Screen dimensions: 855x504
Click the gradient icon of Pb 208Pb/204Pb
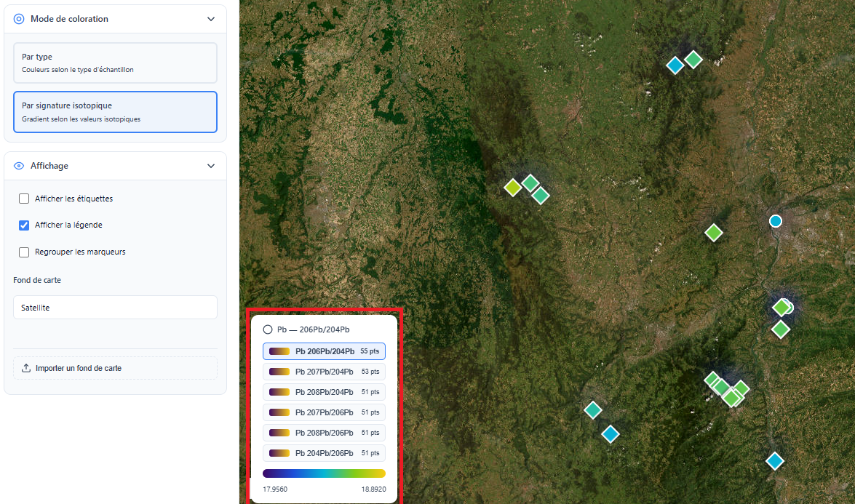point(279,392)
